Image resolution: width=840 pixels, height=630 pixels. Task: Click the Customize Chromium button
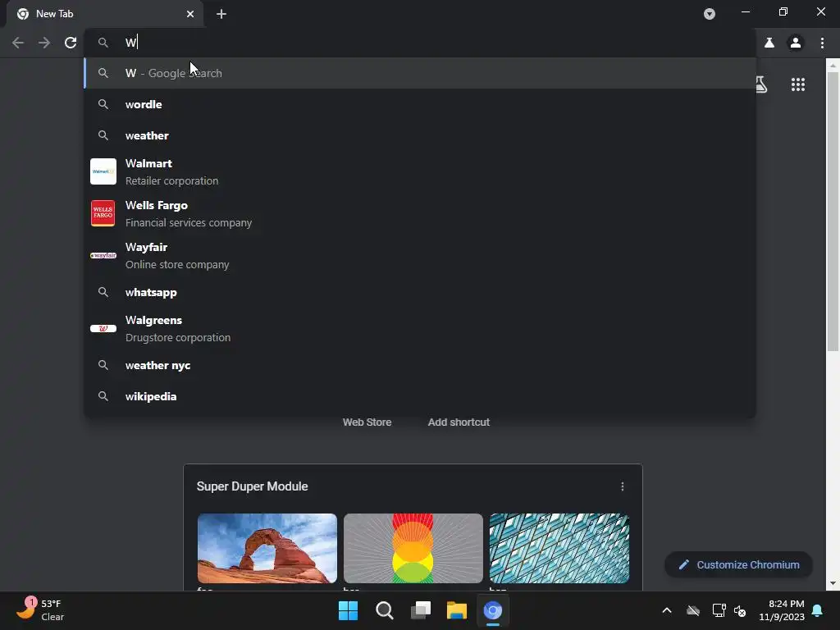click(x=739, y=564)
